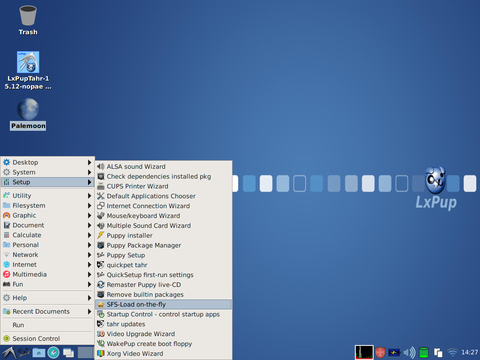
Task: Choose Remove builtin packages
Action: pyautogui.click(x=164, y=294)
